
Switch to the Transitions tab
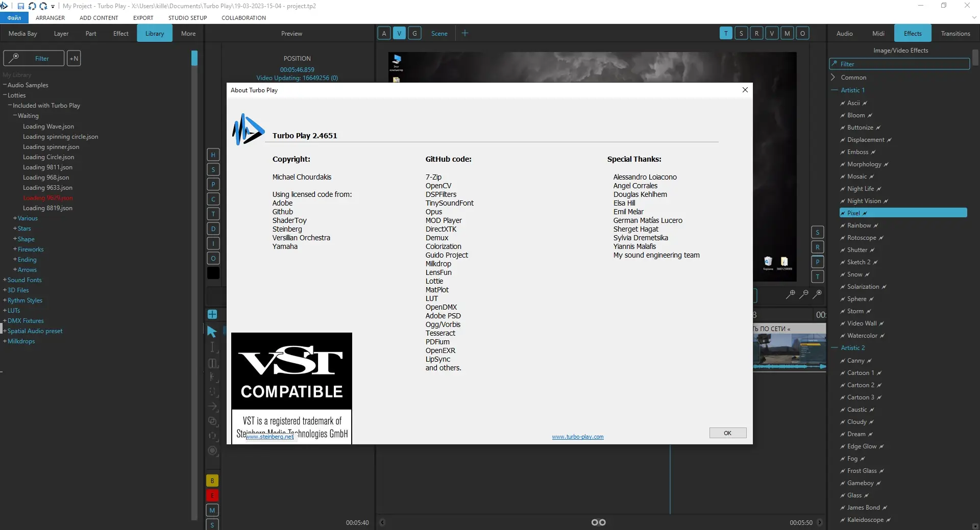tap(955, 33)
